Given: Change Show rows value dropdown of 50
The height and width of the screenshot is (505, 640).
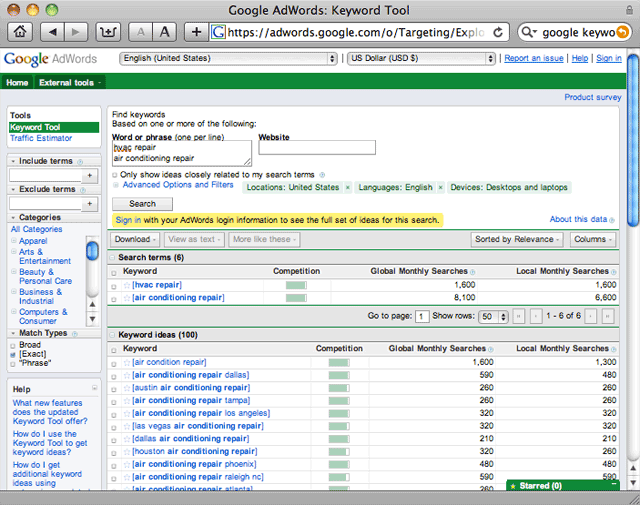Looking at the screenshot, I should tap(493, 316).
